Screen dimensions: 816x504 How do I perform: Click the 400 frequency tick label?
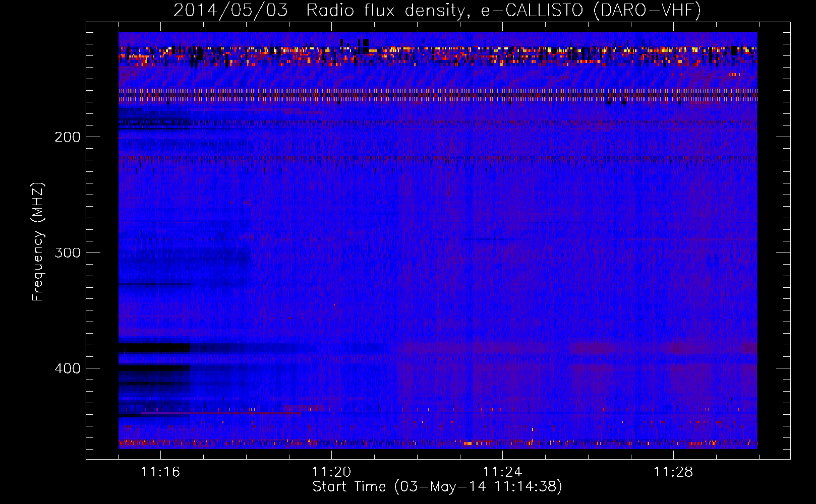[x=68, y=368]
